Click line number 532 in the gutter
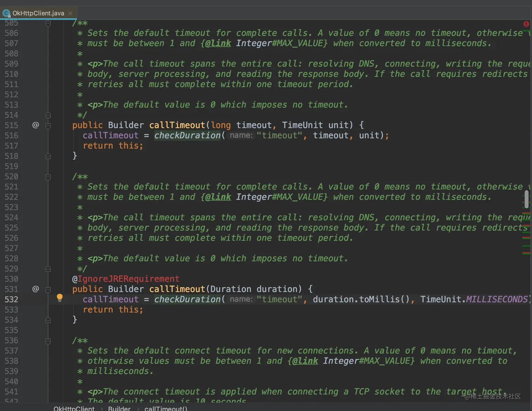The height and width of the screenshot is (411, 532). 11,299
